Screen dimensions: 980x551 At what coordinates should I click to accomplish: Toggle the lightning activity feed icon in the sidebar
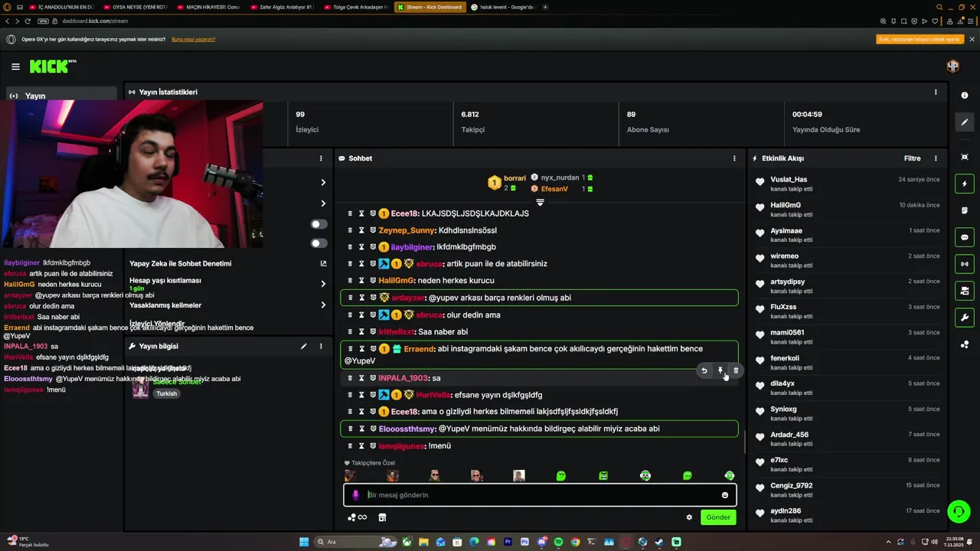[x=965, y=184]
